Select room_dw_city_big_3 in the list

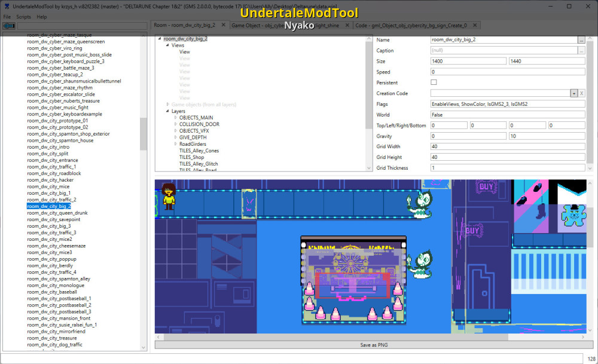[x=49, y=226]
